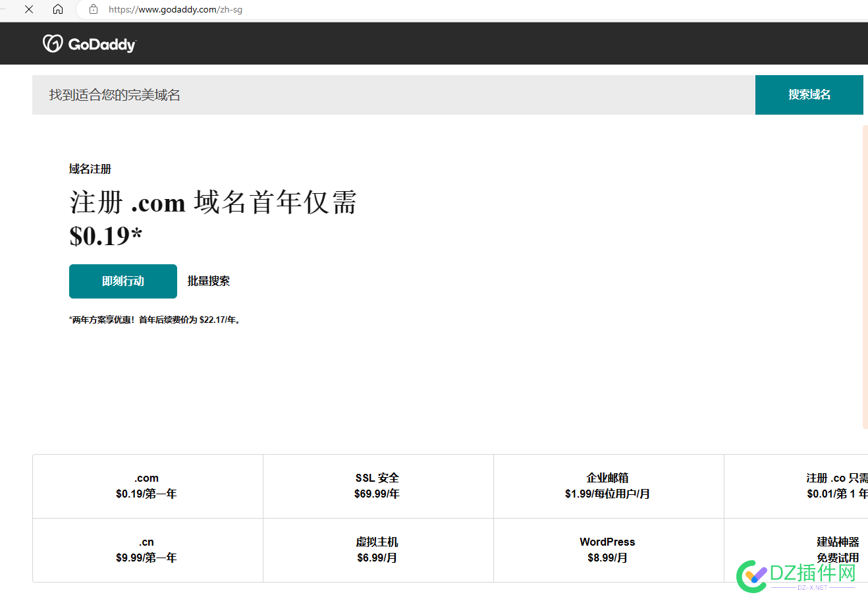Open the 企业邮箱 $1.99 tile

[609, 486]
